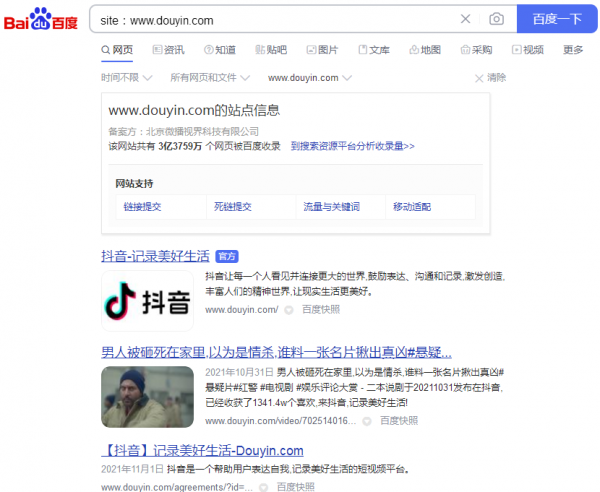Click the 3亿3759万 indexed page count
Viewport: 600px width, 492px height.
(x=180, y=146)
